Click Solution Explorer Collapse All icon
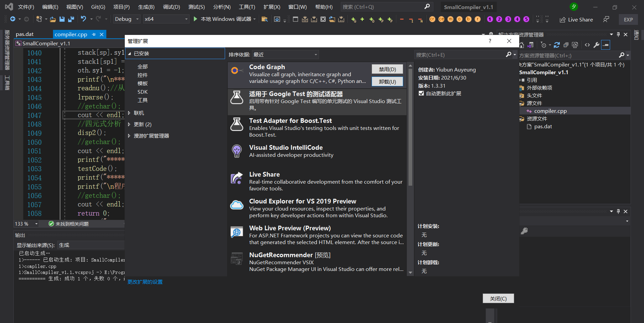Viewport: 644px width, 323px height. pyautogui.click(x=566, y=45)
